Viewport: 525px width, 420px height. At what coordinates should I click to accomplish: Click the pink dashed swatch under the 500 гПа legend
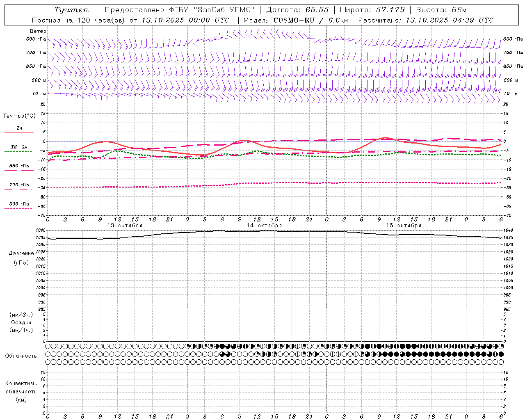[18, 209]
